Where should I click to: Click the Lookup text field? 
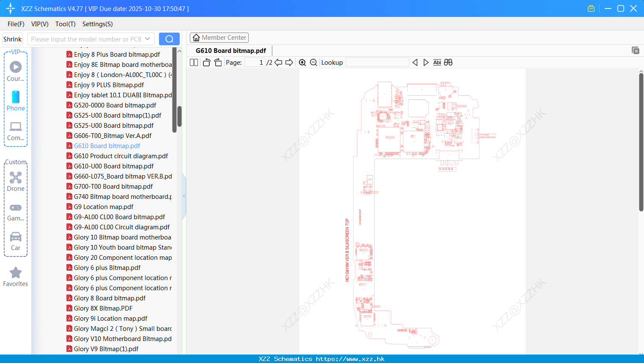coord(378,62)
